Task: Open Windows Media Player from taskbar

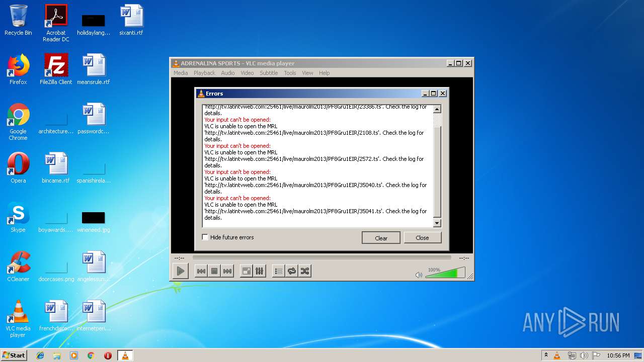Action: point(74,355)
